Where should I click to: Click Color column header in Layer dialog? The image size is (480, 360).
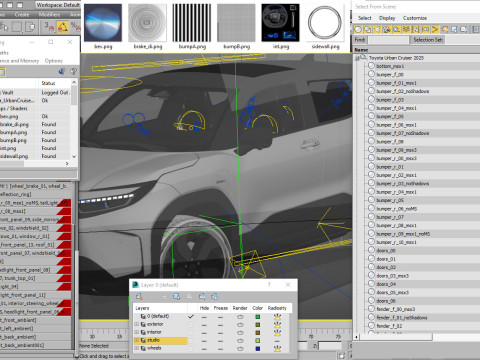[x=257, y=308]
